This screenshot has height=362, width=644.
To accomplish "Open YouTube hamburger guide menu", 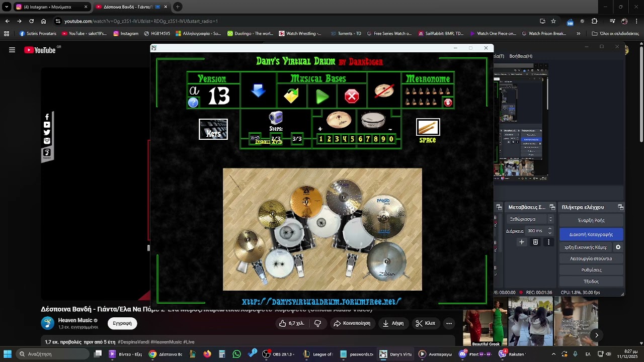I will pos(12,50).
